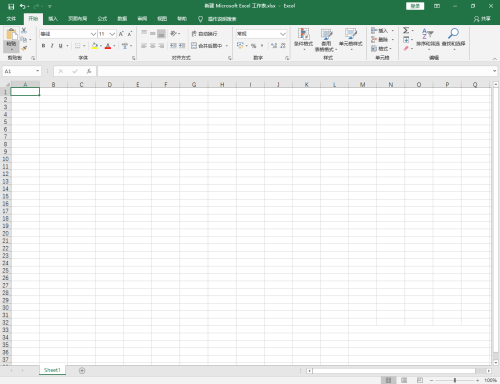Collapse the ribbon with chevron
Screen dimensions: 500x384
point(494,59)
